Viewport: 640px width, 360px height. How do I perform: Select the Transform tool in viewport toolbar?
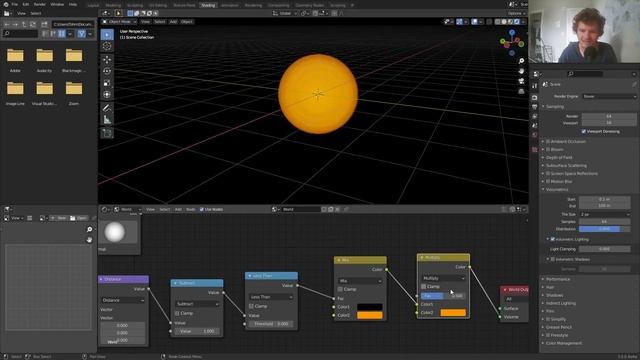(107, 95)
